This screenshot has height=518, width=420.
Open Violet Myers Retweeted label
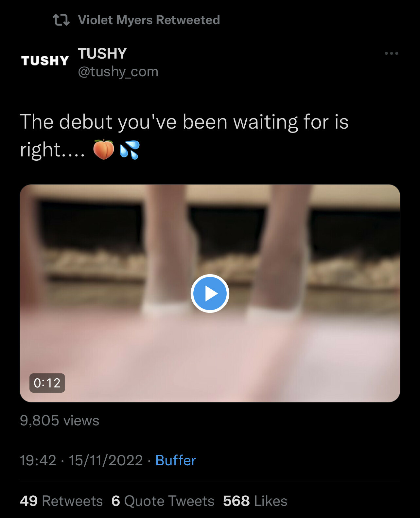(149, 20)
